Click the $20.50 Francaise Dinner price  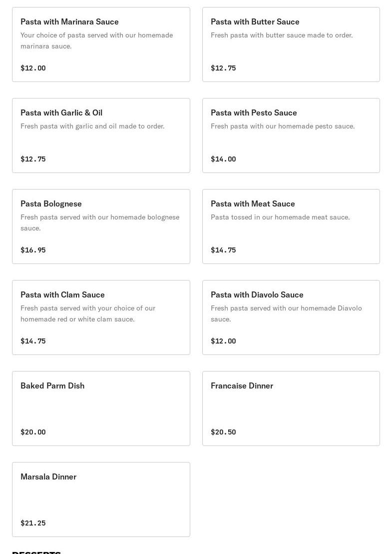(223, 432)
